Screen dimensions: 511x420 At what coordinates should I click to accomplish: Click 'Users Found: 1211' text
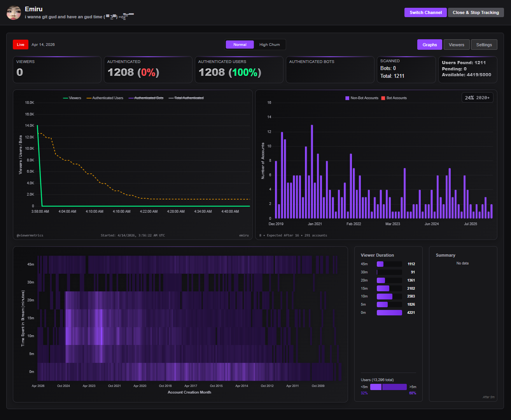464,63
